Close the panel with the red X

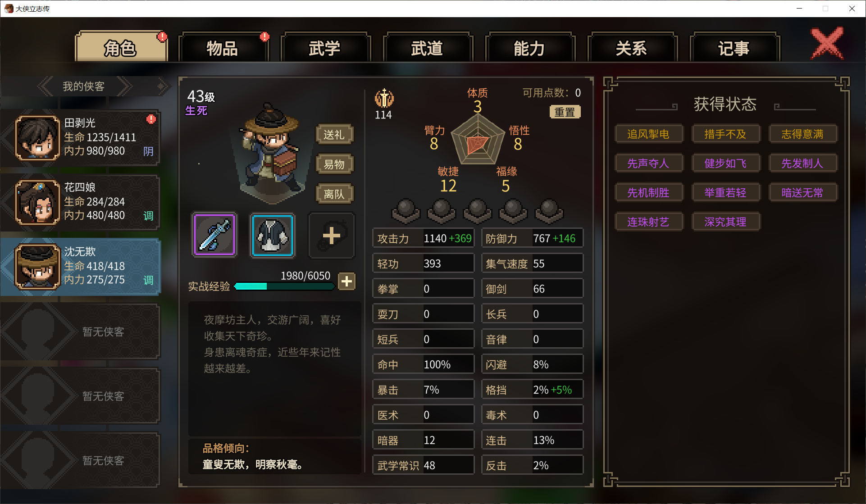(827, 43)
